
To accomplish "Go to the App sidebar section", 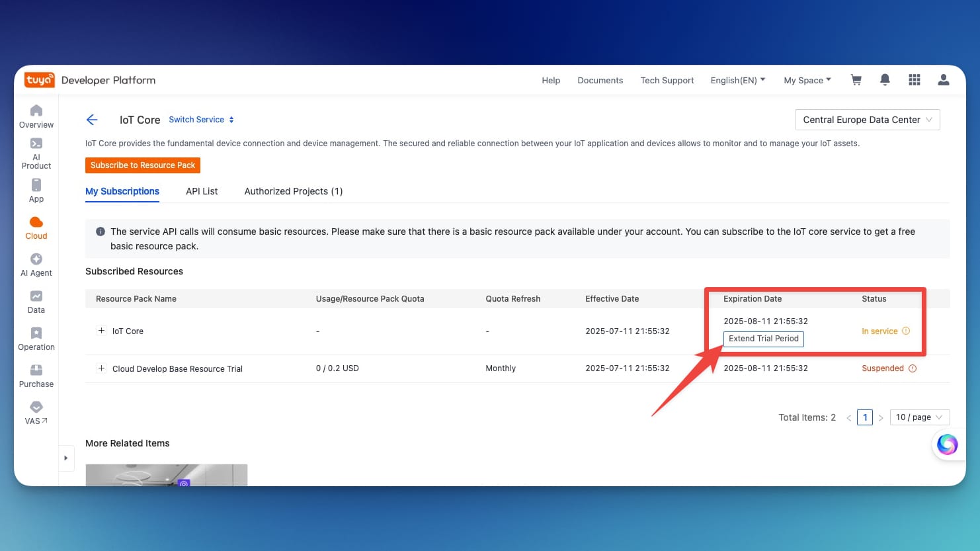I will point(36,191).
